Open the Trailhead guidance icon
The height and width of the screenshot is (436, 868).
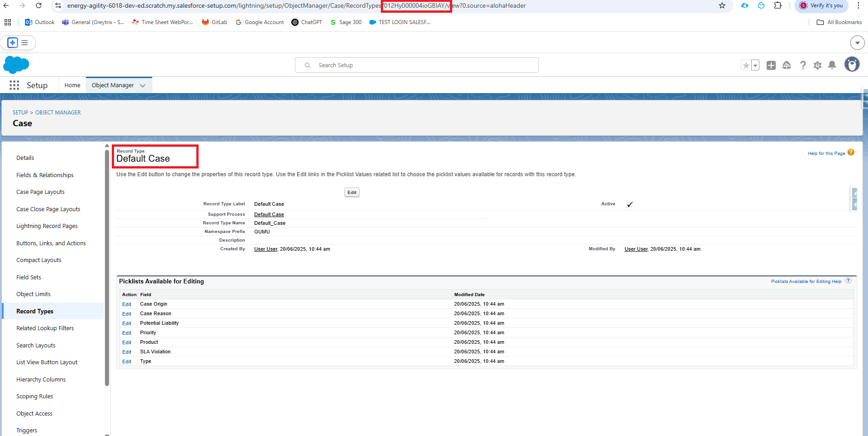(787, 65)
